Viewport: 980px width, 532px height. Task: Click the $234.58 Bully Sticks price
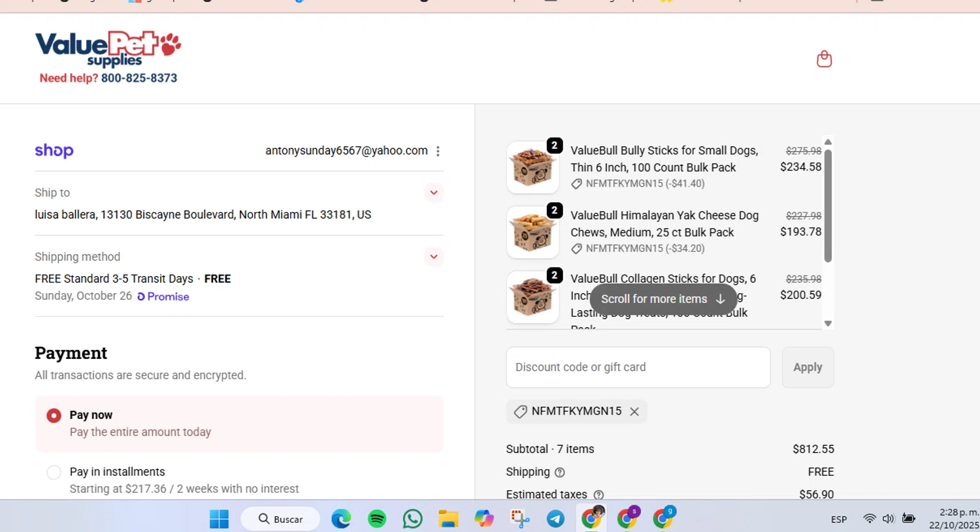click(x=801, y=167)
